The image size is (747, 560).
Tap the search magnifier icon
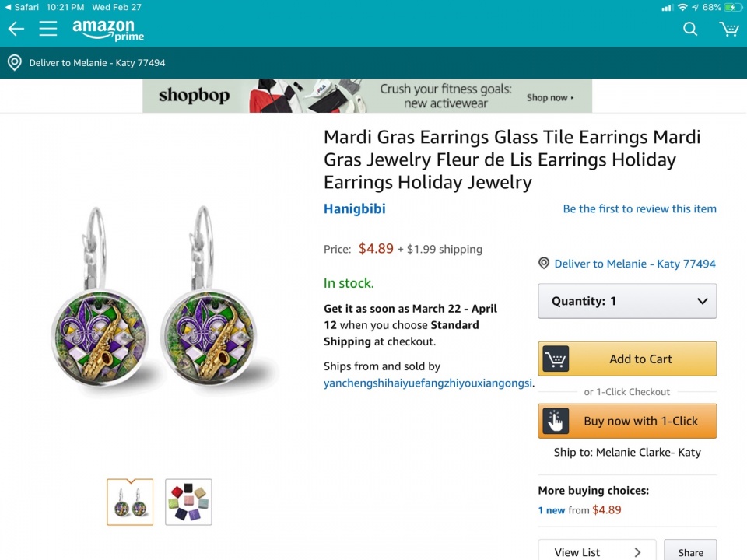pos(690,29)
